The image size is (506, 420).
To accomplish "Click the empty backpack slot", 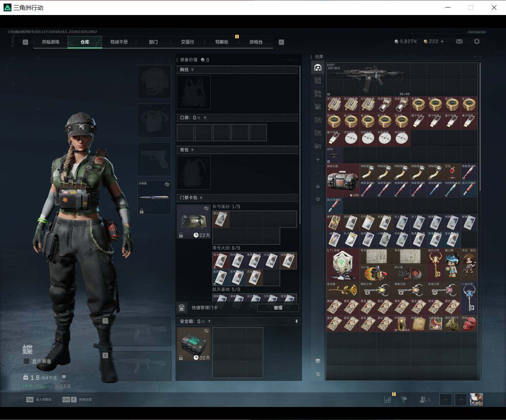I will pyautogui.click(x=194, y=172).
